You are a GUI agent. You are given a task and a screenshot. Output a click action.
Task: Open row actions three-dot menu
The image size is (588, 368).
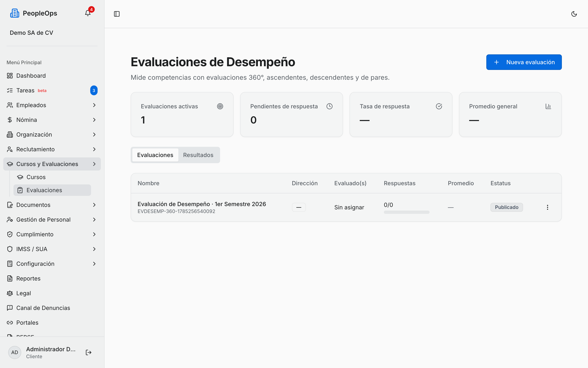coord(547,207)
